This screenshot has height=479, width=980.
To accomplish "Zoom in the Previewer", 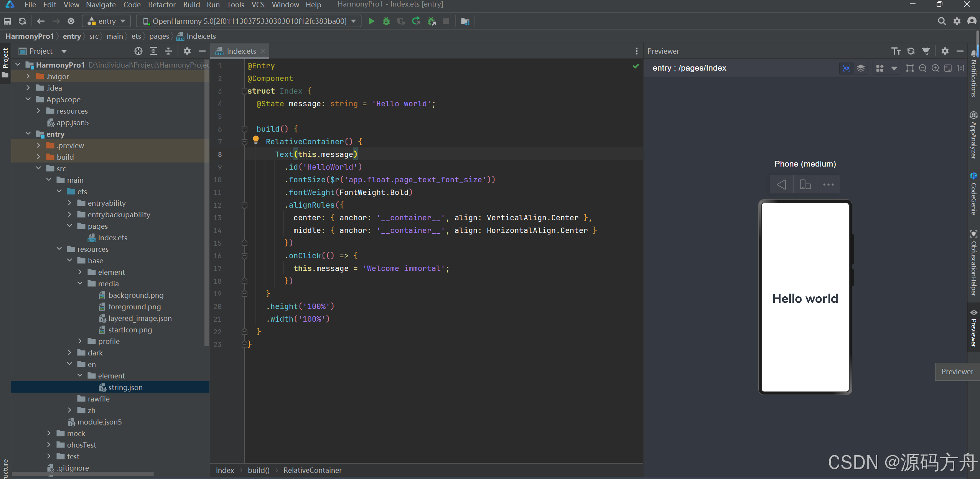I will click(x=936, y=68).
